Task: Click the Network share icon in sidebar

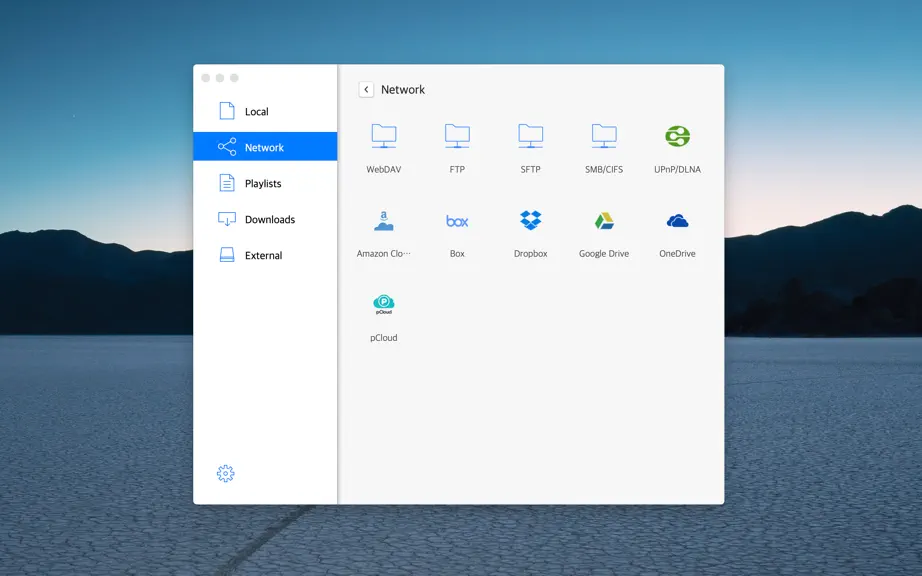Action: [227, 146]
